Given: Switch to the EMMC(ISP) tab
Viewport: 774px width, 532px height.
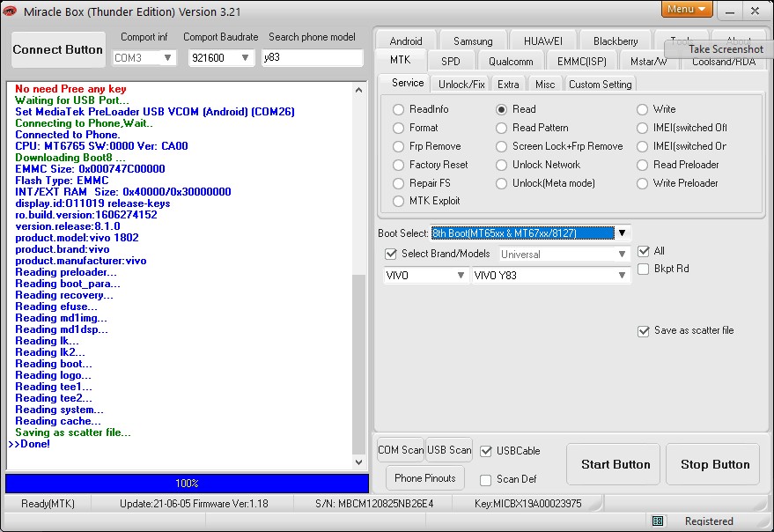Looking at the screenshot, I should (x=581, y=62).
